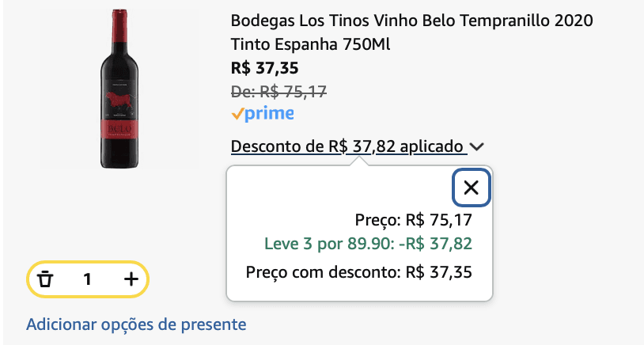Viewport: 644px width, 345px height.
Task: Click the red BELO label on bottle
Action: [119, 131]
